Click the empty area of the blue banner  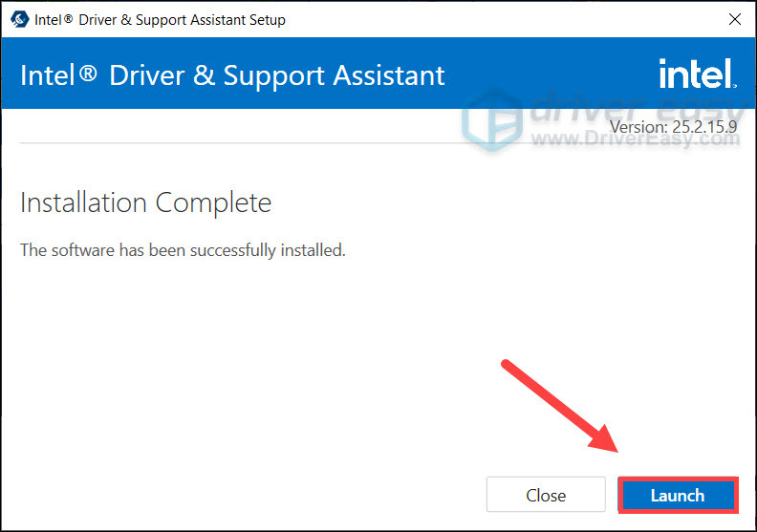(545, 74)
